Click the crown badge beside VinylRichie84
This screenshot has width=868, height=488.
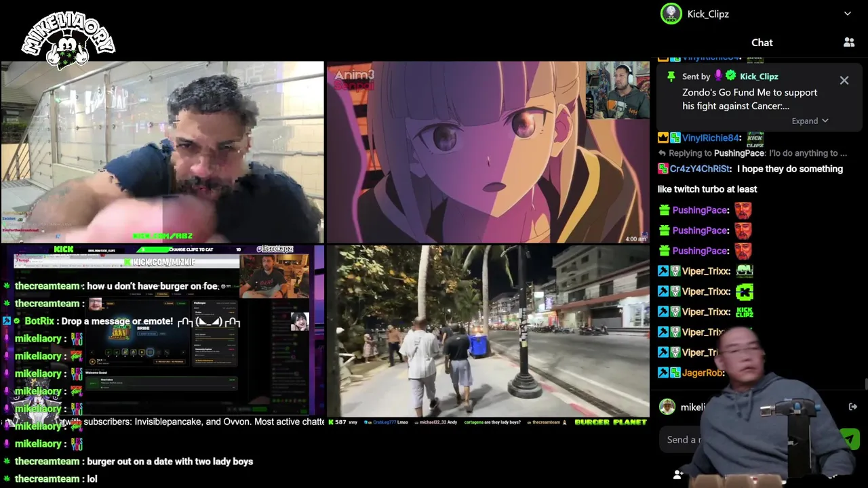663,138
